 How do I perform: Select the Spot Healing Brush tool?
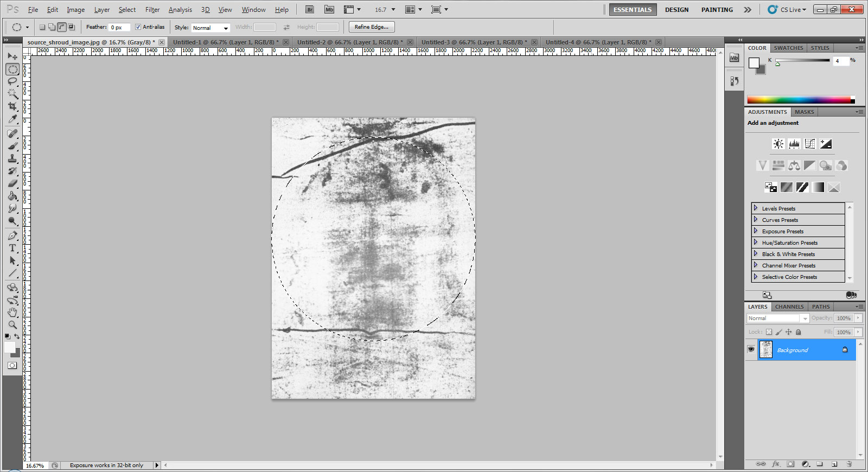point(12,133)
